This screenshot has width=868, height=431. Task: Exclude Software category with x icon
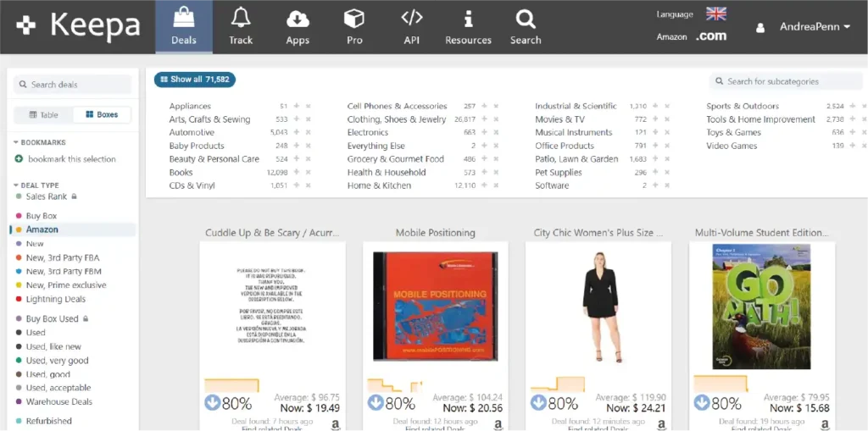click(667, 186)
